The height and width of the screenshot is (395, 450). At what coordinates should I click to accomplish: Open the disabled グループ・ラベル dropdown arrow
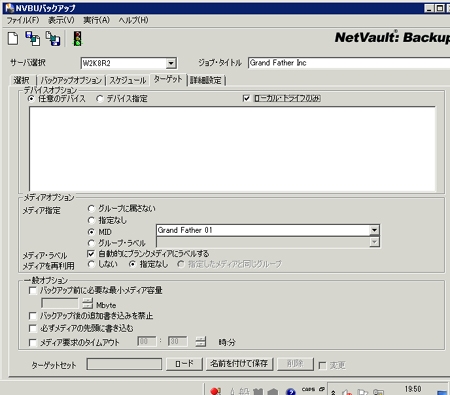click(374, 242)
